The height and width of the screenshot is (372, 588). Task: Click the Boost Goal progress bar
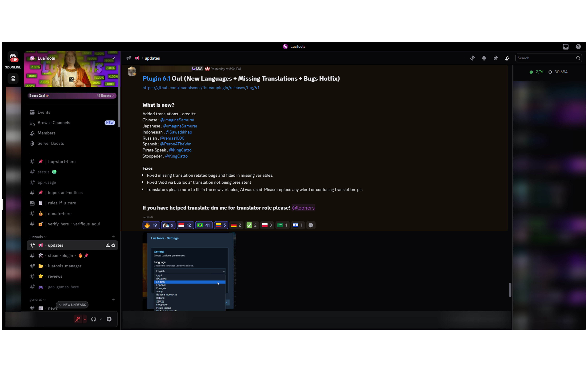pos(72,95)
